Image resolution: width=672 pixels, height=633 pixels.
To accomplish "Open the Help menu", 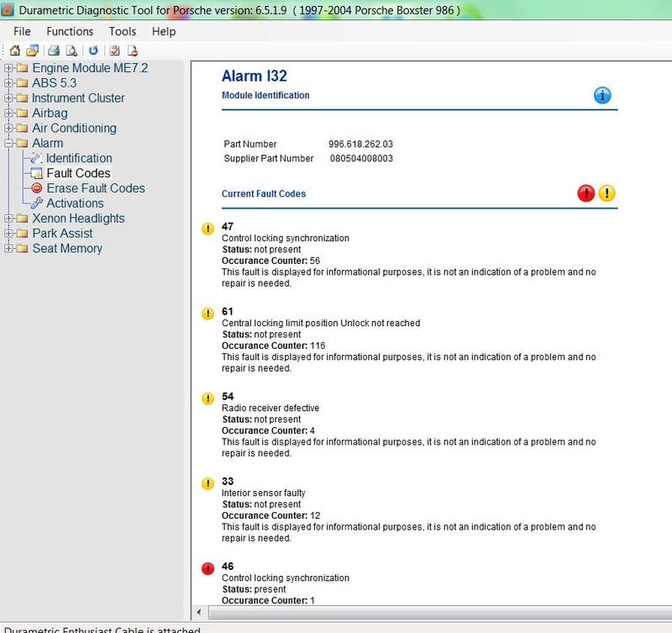I will pyautogui.click(x=164, y=31).
